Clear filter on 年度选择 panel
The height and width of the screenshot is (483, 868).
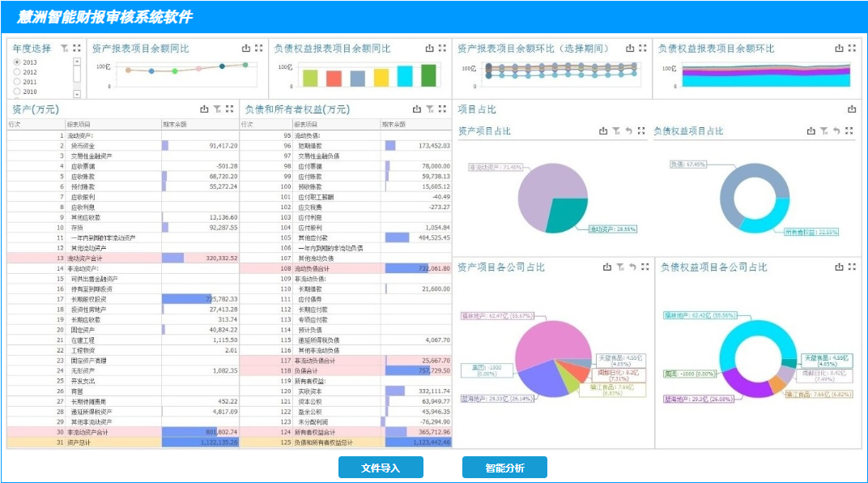point(64,49)
